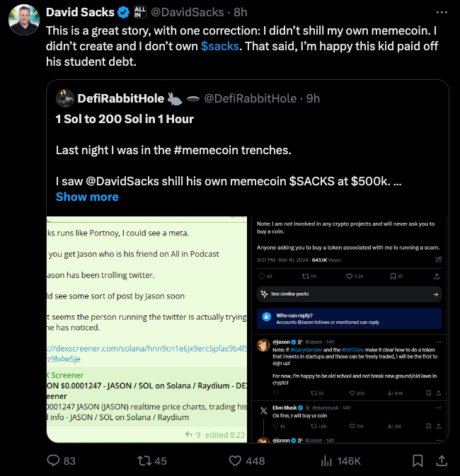Viewport: 460px width, 476px height.
Task: Bookmark this tweet
Action: pos(418,460)
